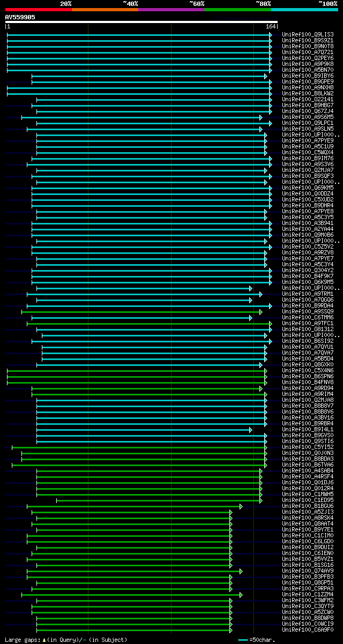Select label UniRef100_A9S6M5
The width and height of the screenshot is (343, 644).
tap(308, 117)
